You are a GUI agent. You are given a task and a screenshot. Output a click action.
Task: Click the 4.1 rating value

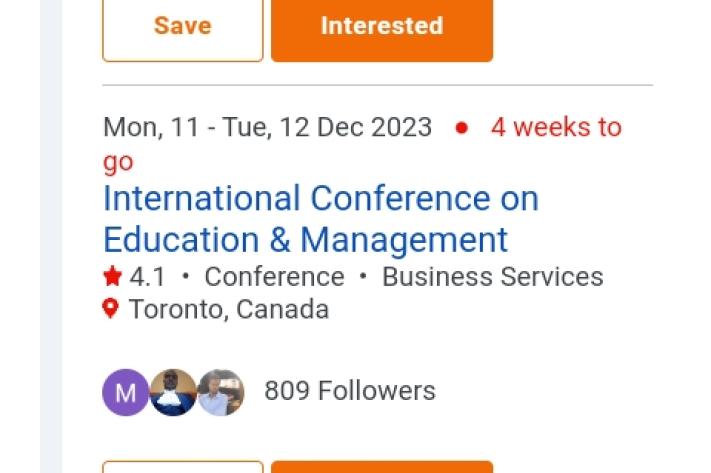[147, 277]
